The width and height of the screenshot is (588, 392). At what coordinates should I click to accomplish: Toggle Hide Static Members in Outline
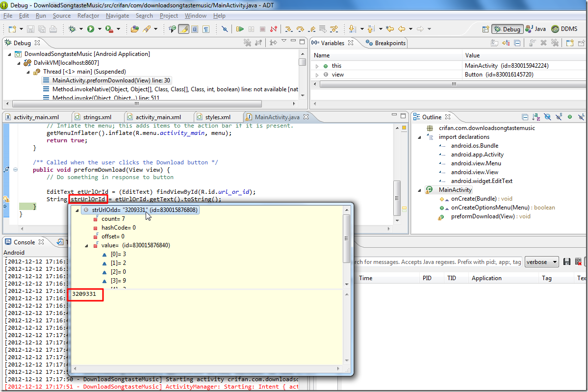(559, 117)
